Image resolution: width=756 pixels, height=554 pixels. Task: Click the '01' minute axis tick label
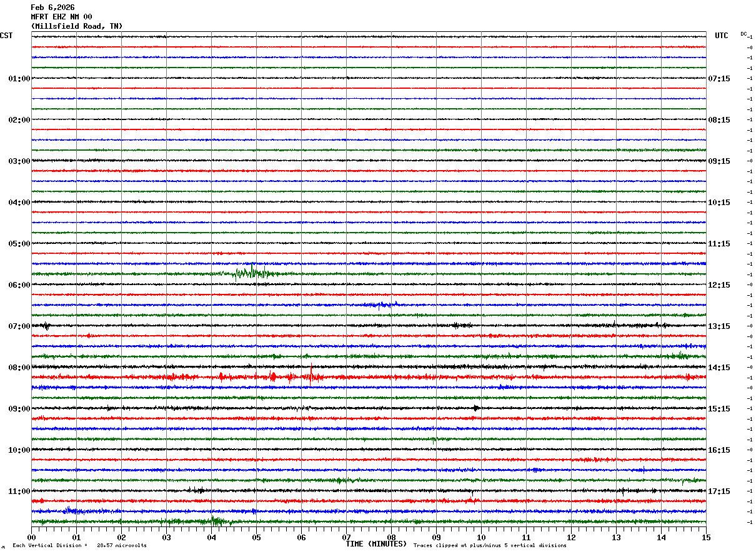(x=76, y=538)
